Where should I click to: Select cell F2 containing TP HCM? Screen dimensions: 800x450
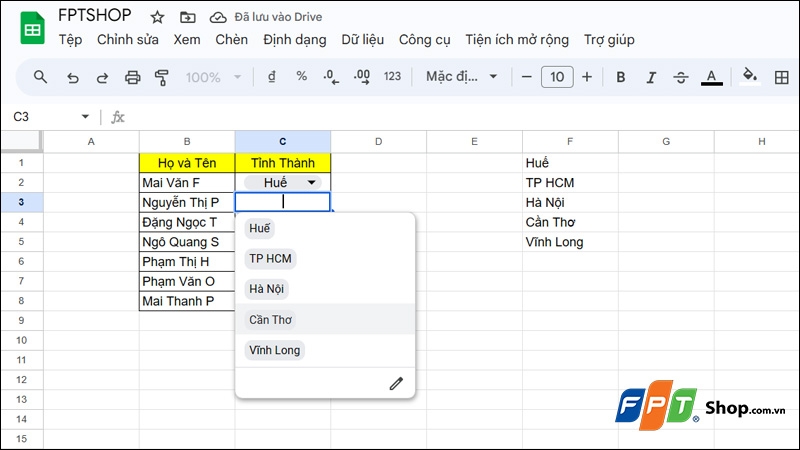570,183
